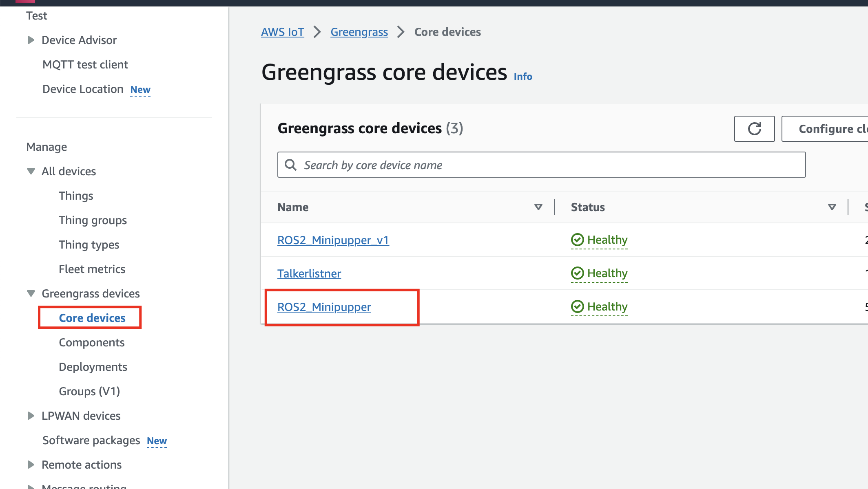Open Info link beside page title
This screenshot has height=489, width=868.
pyautogui.click(x=523, y=77)
